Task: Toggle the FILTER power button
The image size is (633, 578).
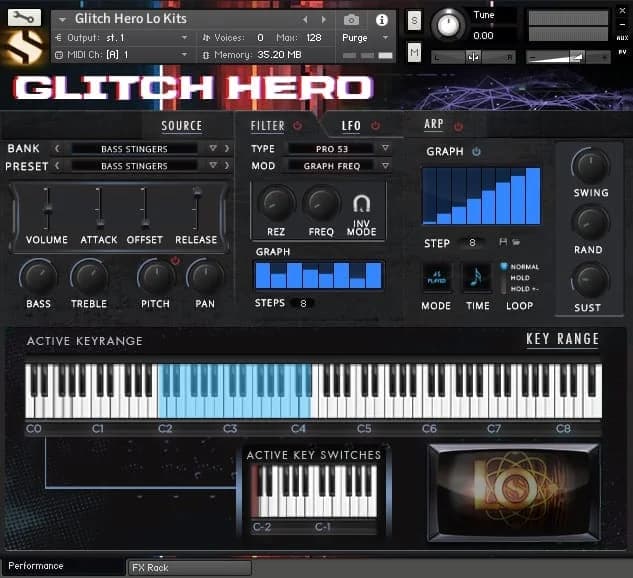Action: pos(298,126)
